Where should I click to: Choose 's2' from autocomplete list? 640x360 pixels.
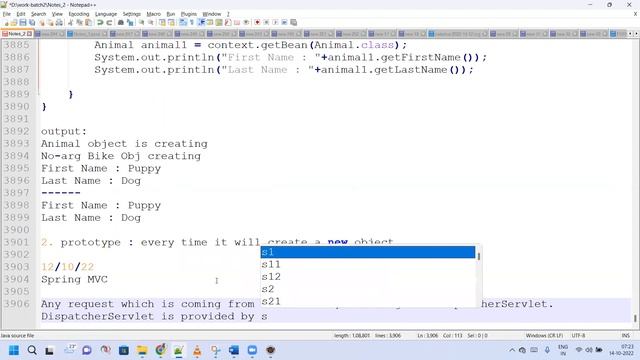(x=367, y=289)
